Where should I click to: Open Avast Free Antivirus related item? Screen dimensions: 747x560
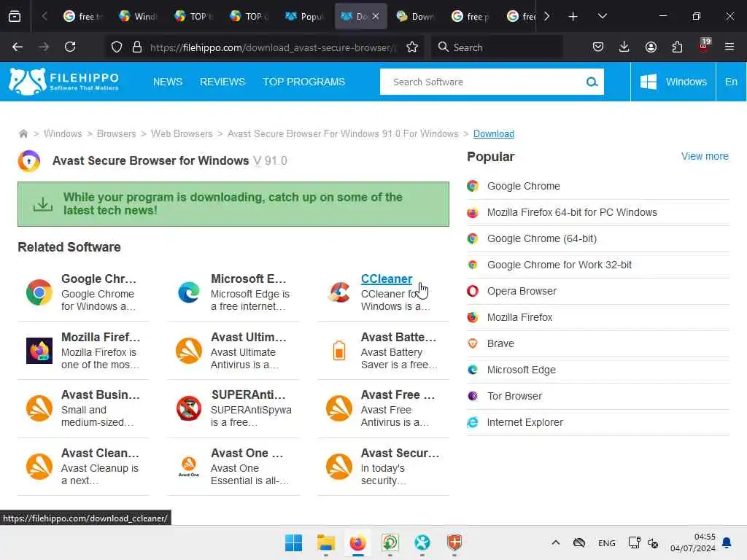coord(384,408)
